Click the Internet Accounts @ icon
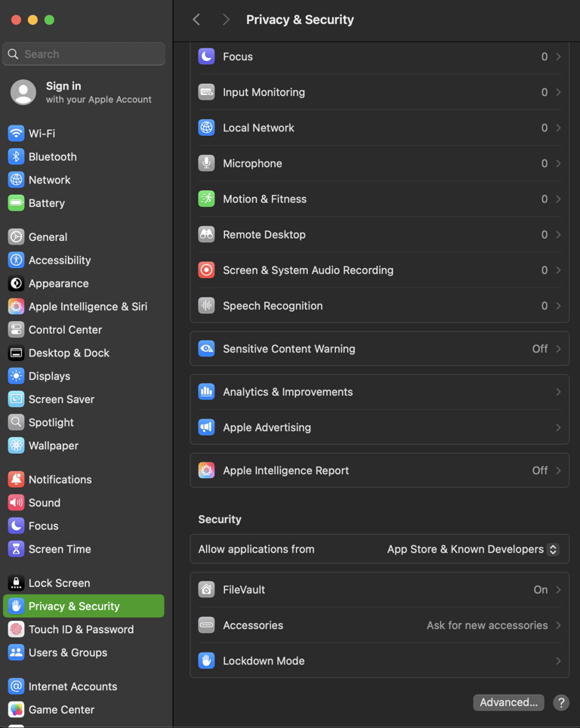 point(17,686)
